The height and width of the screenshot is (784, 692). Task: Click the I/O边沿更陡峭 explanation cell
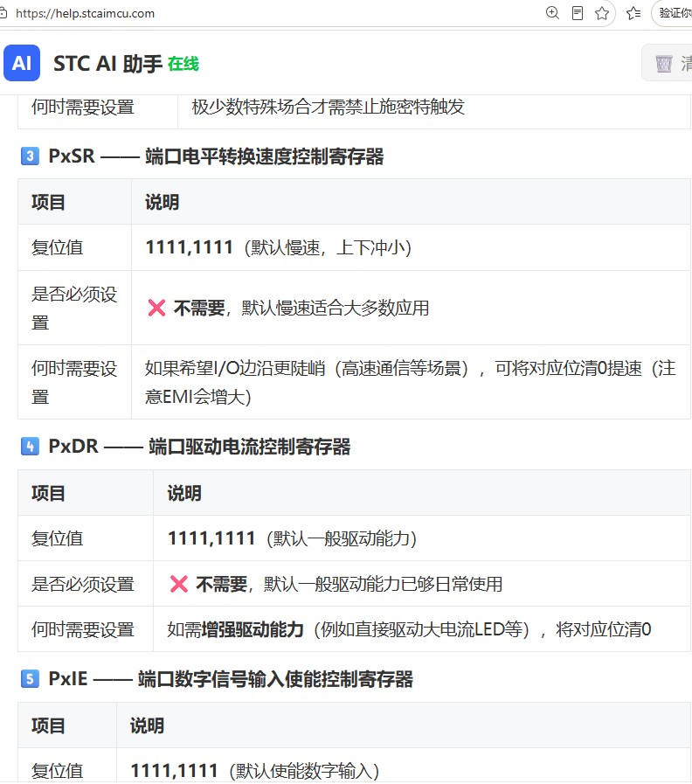pos(410,382)
